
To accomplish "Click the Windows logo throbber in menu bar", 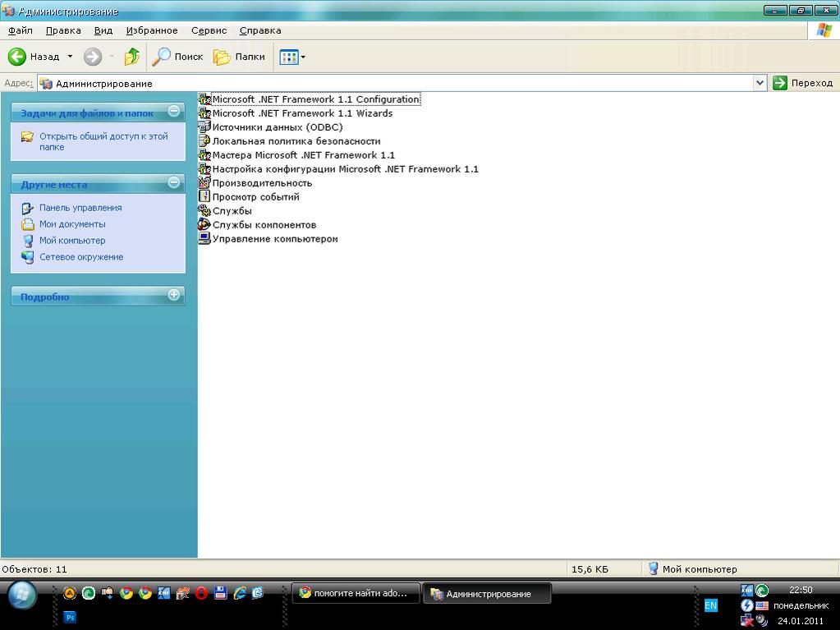I will point(824,30).
